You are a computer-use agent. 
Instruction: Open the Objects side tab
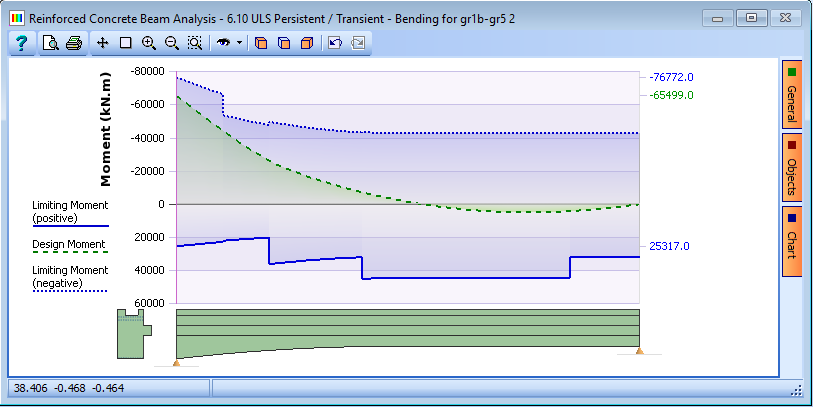pos(792,167)
